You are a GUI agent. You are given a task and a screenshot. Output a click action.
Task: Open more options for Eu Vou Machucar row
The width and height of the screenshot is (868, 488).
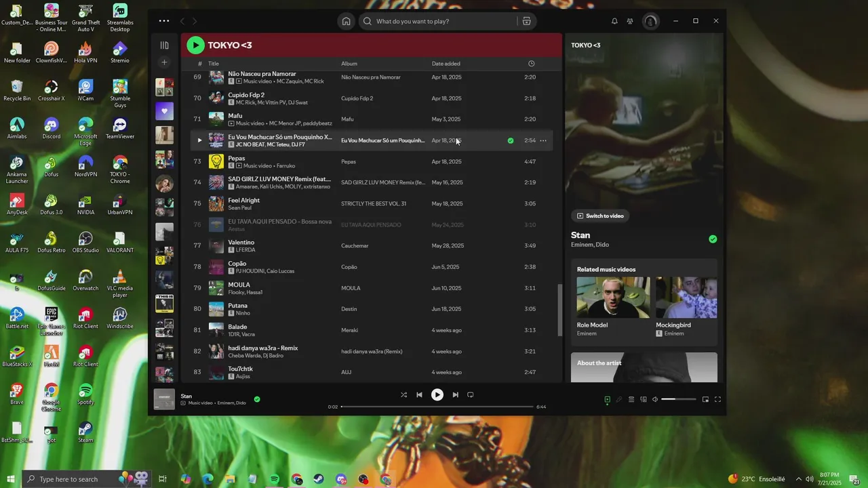pos(543,140)
